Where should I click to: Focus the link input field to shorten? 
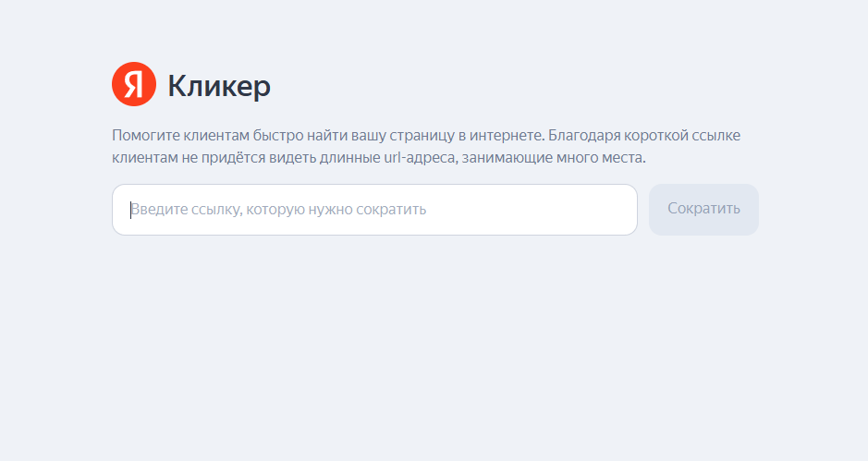[x=374, y=210]
